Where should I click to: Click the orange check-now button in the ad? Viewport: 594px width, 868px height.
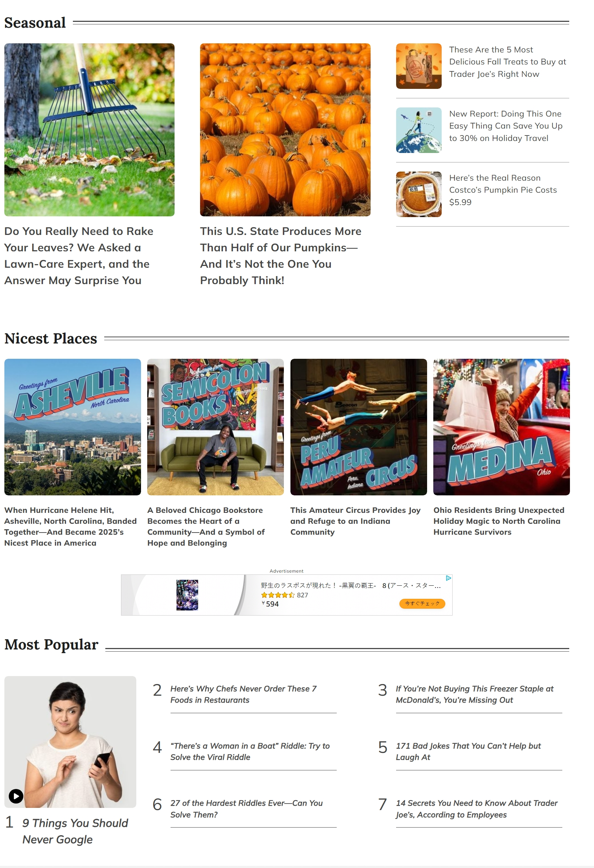click(422, 603)
